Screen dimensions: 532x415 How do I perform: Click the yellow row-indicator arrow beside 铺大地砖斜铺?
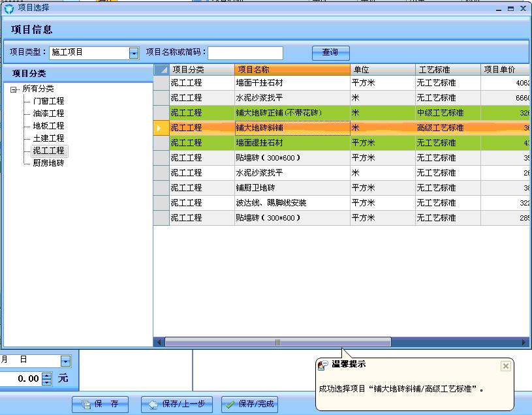click(157, 127)
